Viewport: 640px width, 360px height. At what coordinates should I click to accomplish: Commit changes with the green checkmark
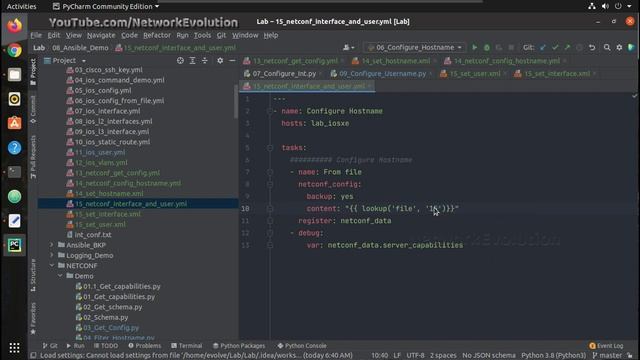click(555, 47)
